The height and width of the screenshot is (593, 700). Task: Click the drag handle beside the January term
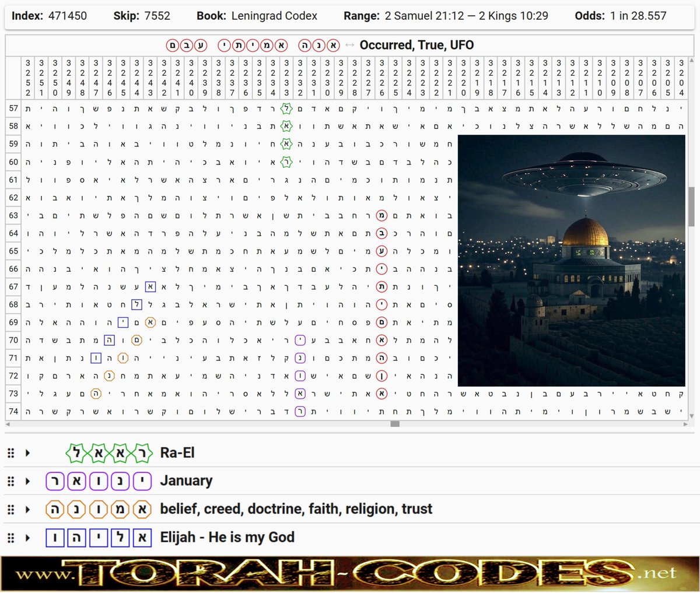pyautogui.click(x=11, y=480)
